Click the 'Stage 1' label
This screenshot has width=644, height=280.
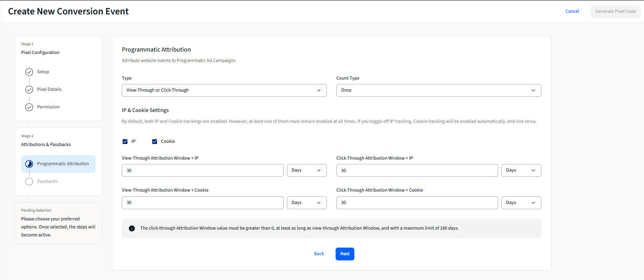click(x=27, y=44)
